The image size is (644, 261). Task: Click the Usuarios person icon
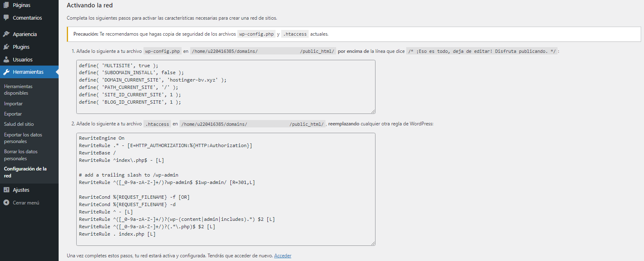click(6, 59)
